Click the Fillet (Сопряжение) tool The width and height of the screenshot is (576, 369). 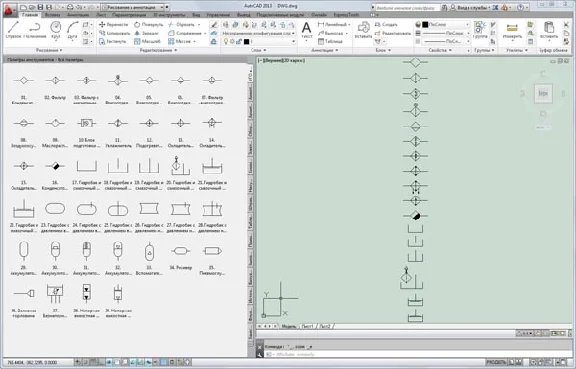[185, 33]
